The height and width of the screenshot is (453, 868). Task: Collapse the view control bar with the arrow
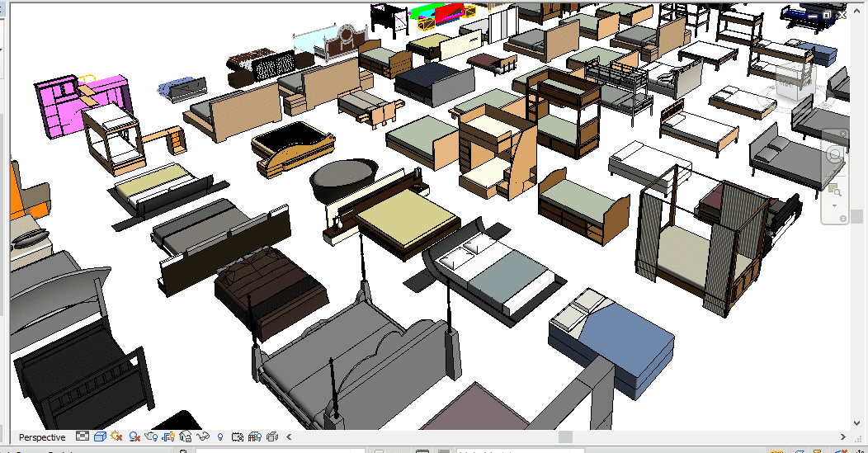287,436
